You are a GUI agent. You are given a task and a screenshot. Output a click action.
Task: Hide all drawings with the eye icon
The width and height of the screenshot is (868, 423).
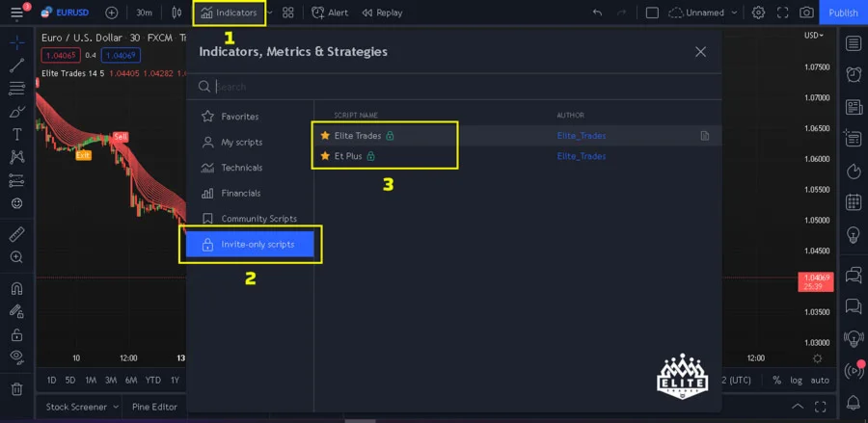16,356
